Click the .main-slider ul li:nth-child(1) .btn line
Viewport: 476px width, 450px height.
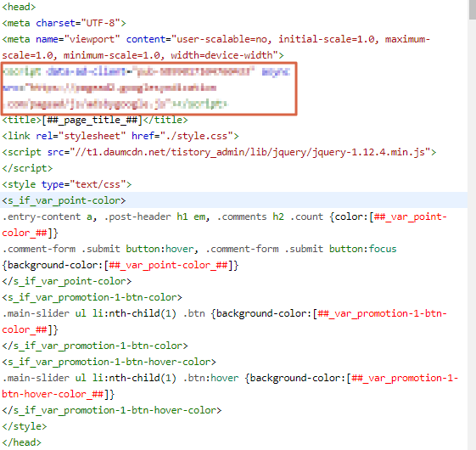point(224,313)
